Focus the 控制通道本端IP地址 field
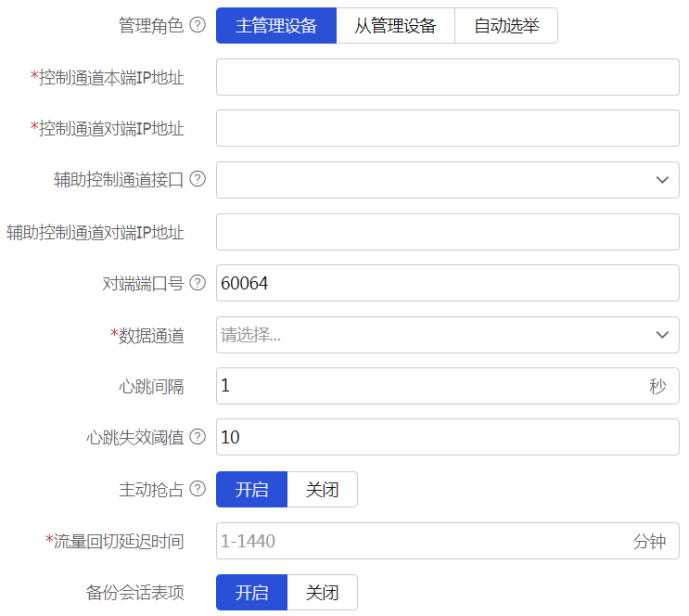The width and height of the screenshot is (689, 616). [x=447, y=77]
